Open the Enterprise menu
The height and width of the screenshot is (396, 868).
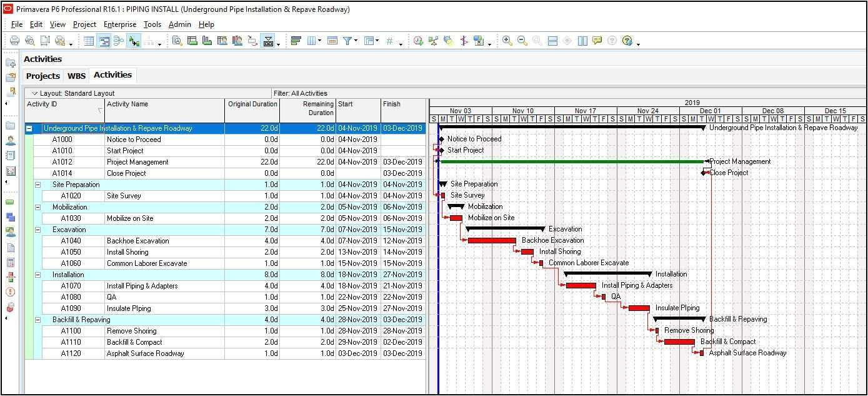point(119,24)
